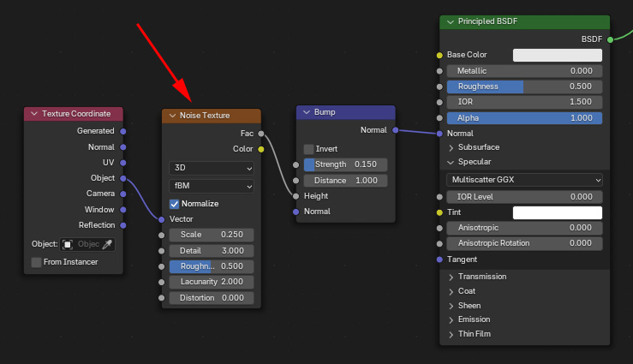The width and height of the screenshot is (633, 364).
Task: Click the Noise Texture Color output socket
Action: [261, 149]
